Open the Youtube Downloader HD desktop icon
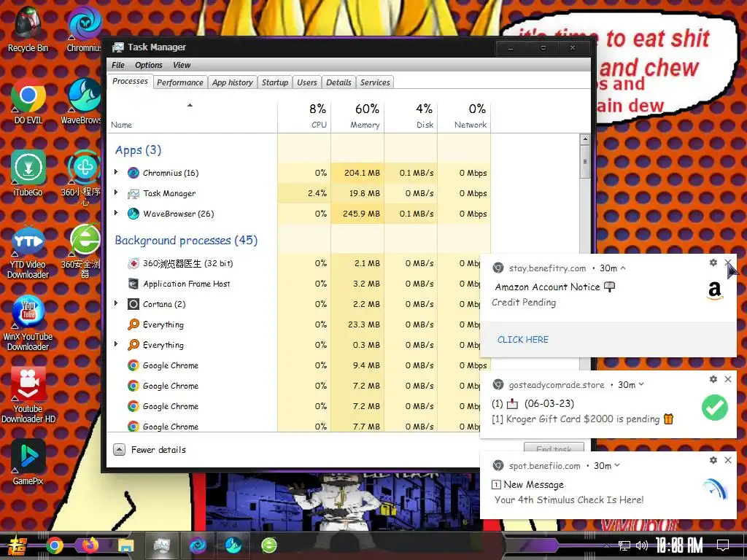Viewport: 747px width, 560px height. (28, 395)
